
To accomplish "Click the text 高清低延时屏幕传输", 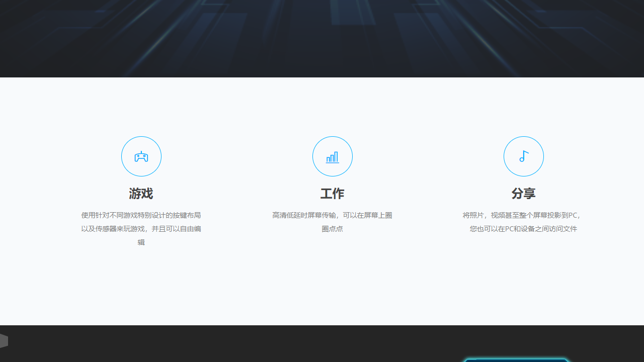I will point(302,215).
